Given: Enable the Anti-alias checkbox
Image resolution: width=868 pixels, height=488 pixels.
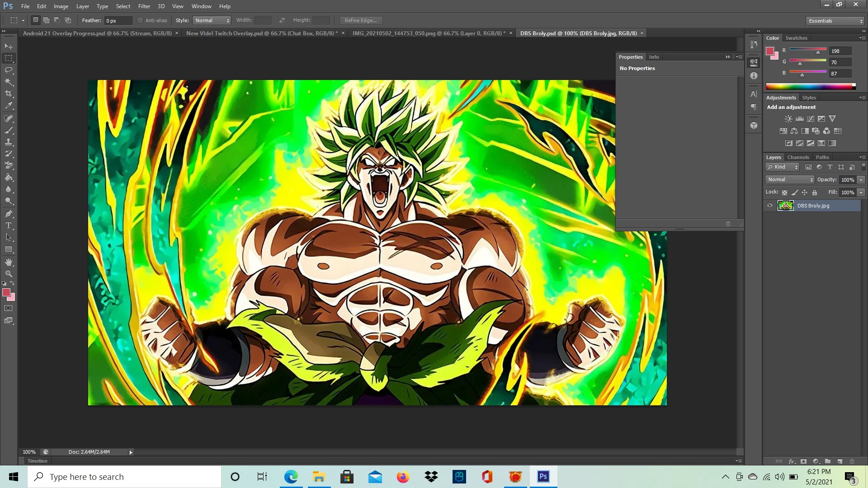Looking at the screenshot, I should coord(140,20).
